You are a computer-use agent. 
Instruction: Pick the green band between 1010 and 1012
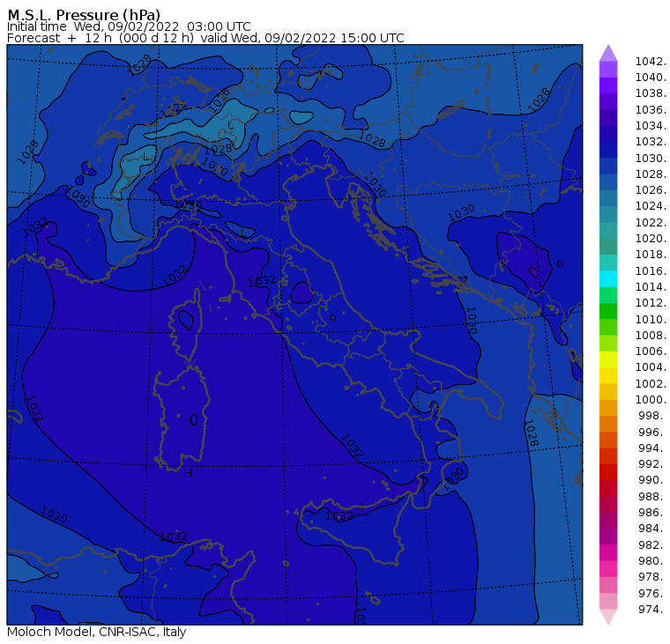point(608,311)
